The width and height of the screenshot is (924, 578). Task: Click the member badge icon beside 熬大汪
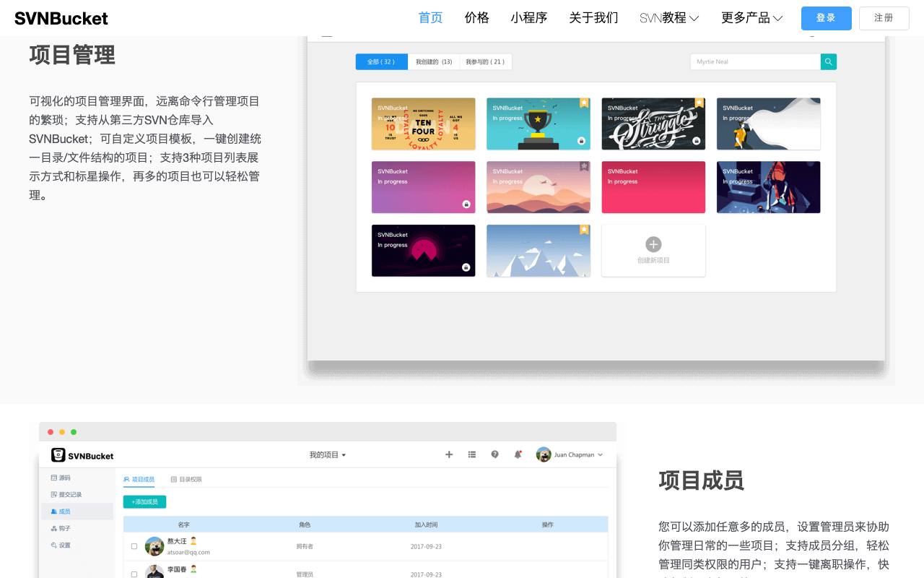[x=193, y=540]
